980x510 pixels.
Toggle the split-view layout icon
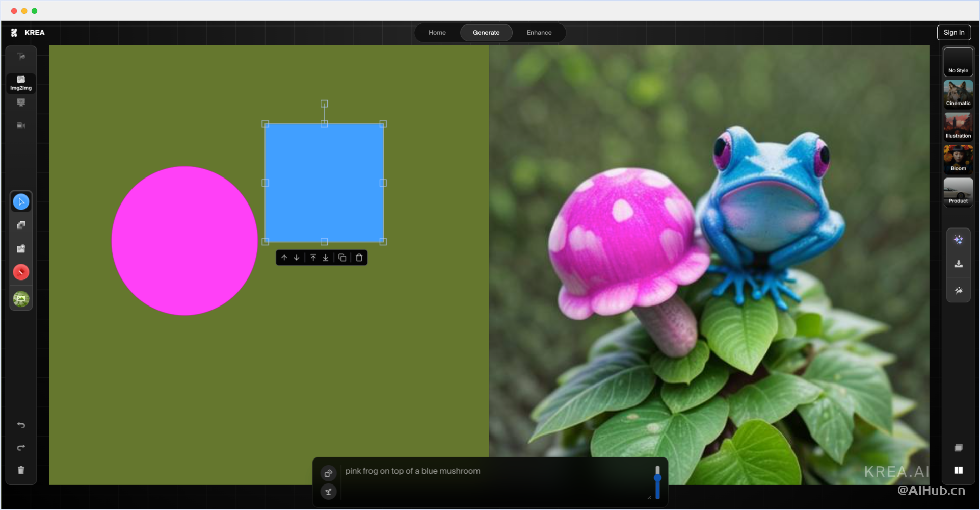pos(959,470)
